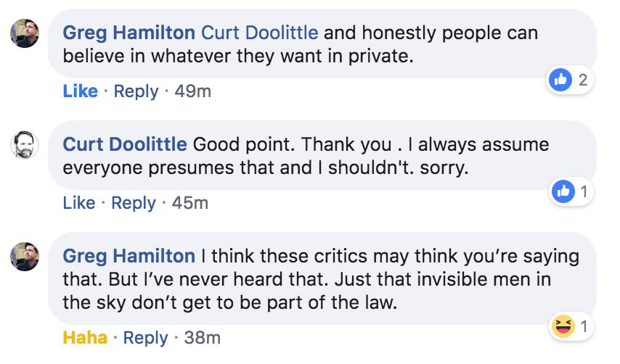Viewport: 620px width, 364px height.
Task: Click the 38m timestamp on the last comment
Action: 202,338
